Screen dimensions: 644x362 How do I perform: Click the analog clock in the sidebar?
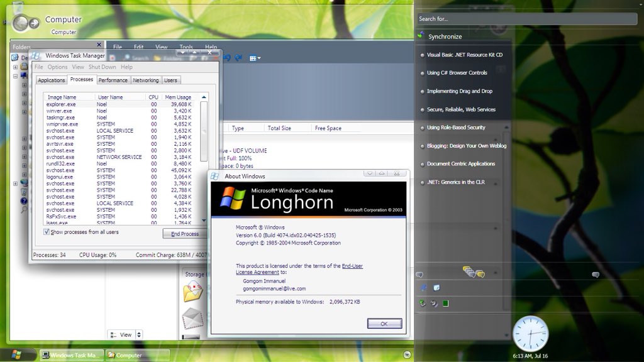point(530,334)
